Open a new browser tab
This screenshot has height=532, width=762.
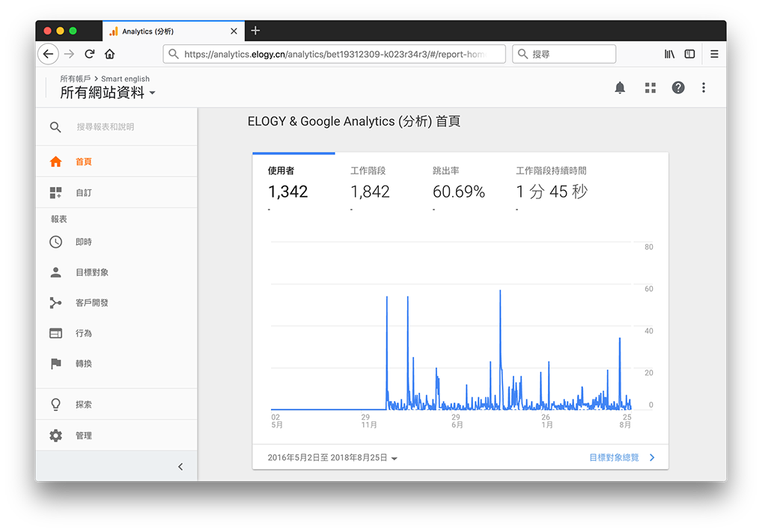[255, 31]
